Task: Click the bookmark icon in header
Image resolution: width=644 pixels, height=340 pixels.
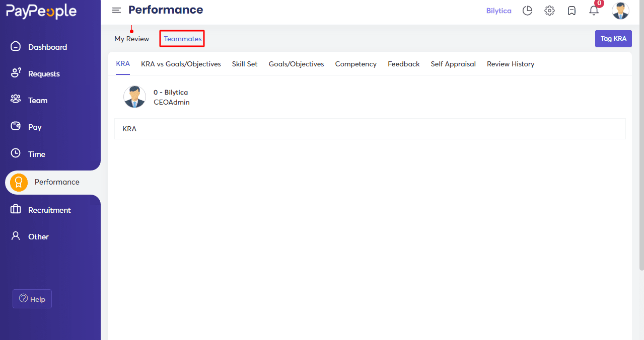Action: pyautogui.click(x=571, y=11)
